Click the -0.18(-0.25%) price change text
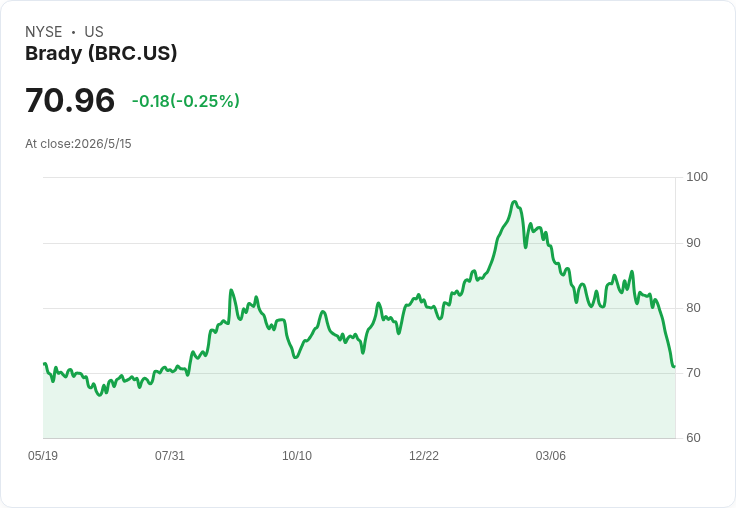The height and width of the screenshot is (508, 736). click(185, 101)
